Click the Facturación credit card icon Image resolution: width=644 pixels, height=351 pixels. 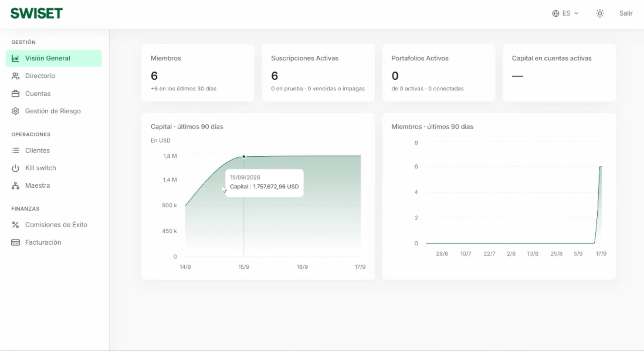pyautogui.click(x=15, y=242)
